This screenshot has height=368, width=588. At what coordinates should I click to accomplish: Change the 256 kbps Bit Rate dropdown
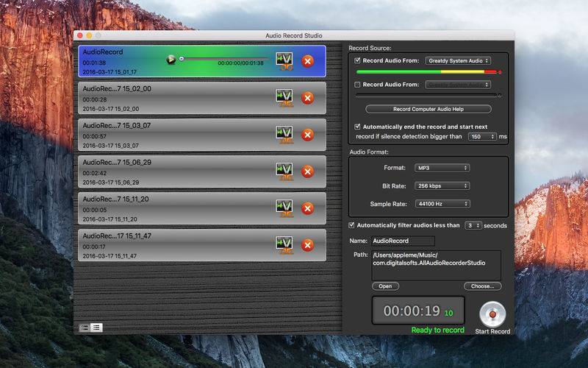442,185
